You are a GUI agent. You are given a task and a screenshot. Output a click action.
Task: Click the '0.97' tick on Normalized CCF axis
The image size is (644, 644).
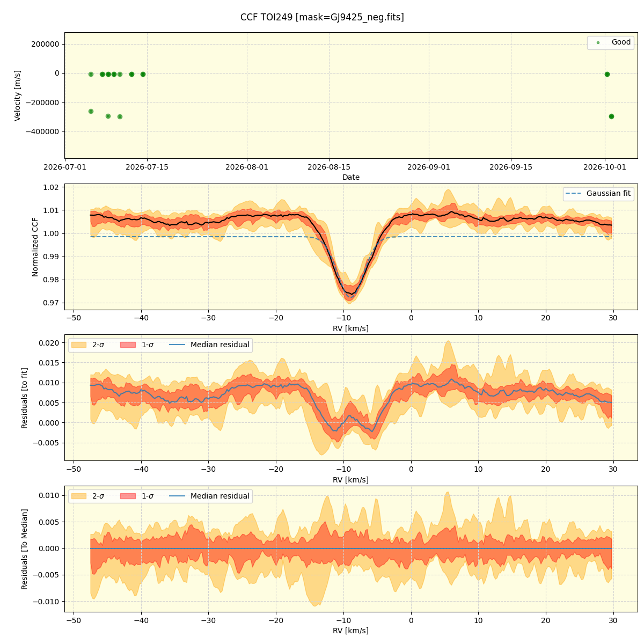coord(52,303)
